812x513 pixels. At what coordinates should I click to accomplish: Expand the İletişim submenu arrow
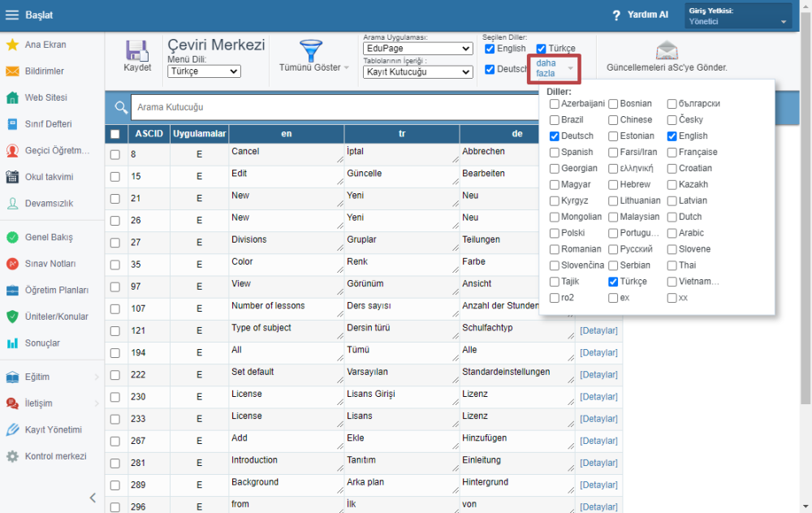point(97,403)
